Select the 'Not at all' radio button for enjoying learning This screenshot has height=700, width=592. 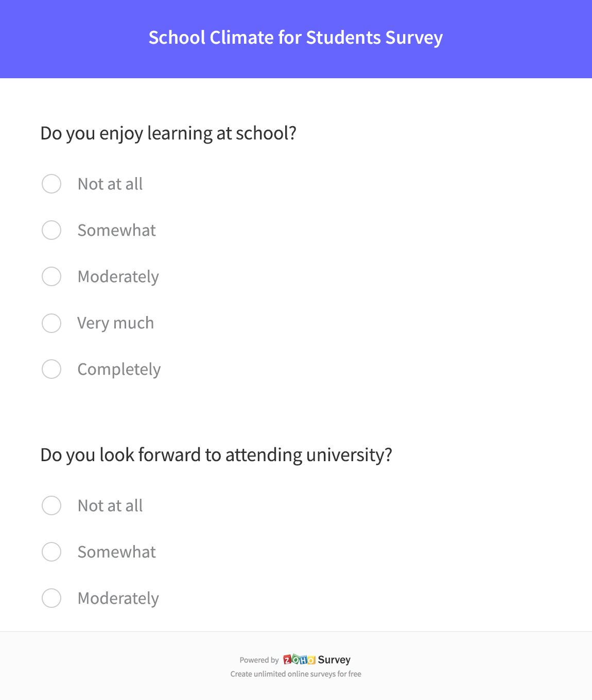(51, 184)
